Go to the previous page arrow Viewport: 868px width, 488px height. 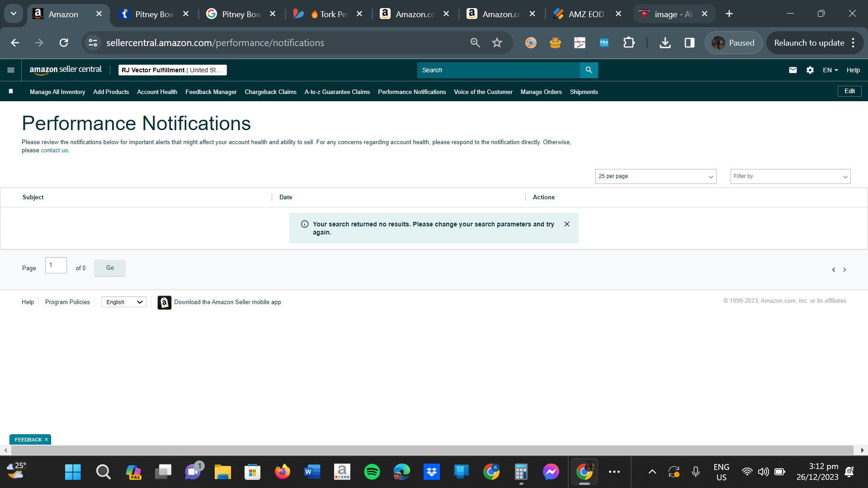[x=834, y=270]
